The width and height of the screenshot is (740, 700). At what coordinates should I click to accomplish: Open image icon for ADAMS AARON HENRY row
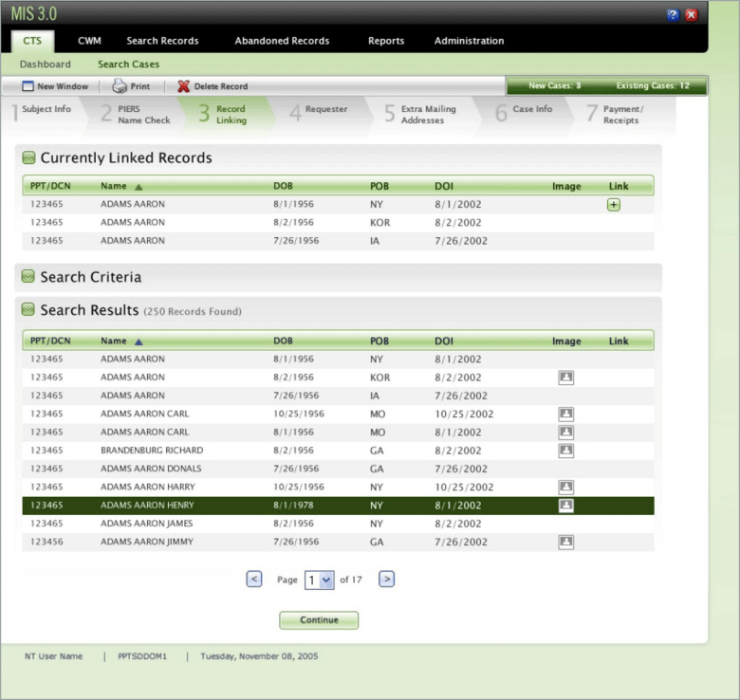(x=566, y=506)
